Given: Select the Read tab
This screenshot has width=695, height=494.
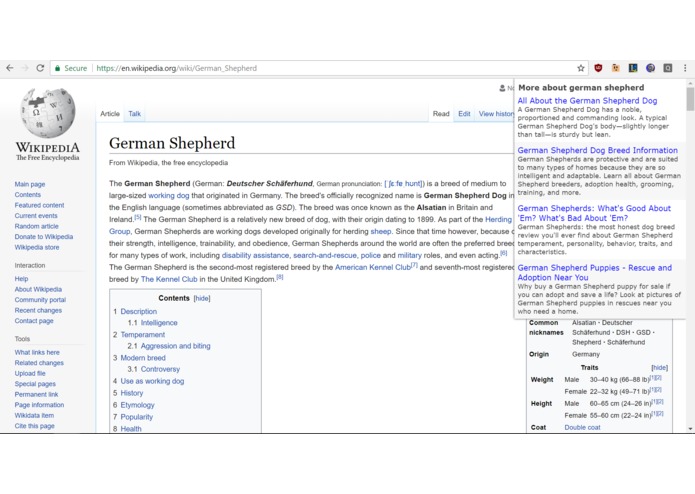Looking at the screenshot, I should pos(441,114).
